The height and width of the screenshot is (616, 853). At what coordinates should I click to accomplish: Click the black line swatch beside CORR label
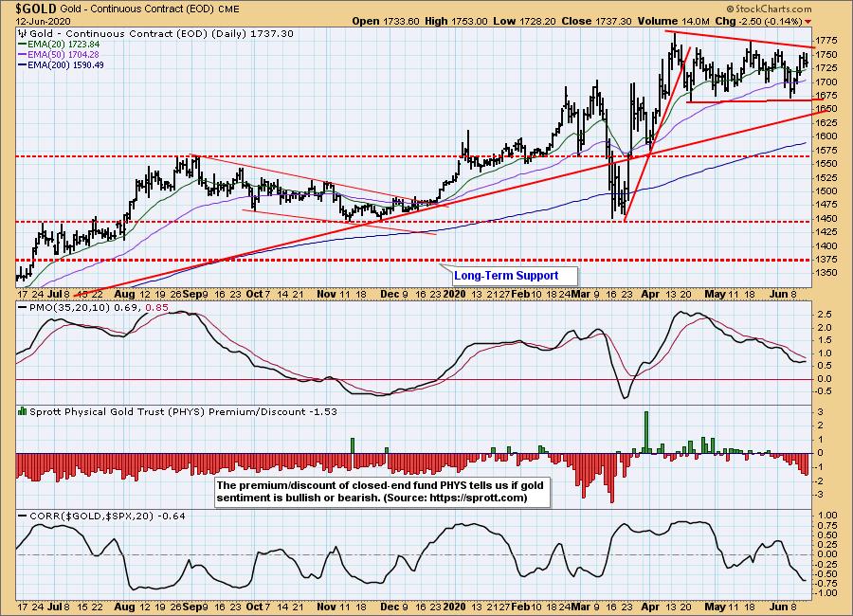pyautogui.click(x=23, y=516)
